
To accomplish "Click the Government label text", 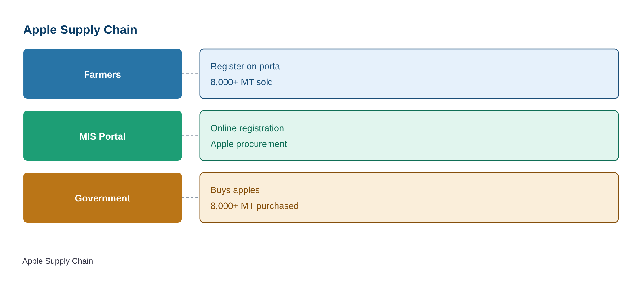I will 102,198.
